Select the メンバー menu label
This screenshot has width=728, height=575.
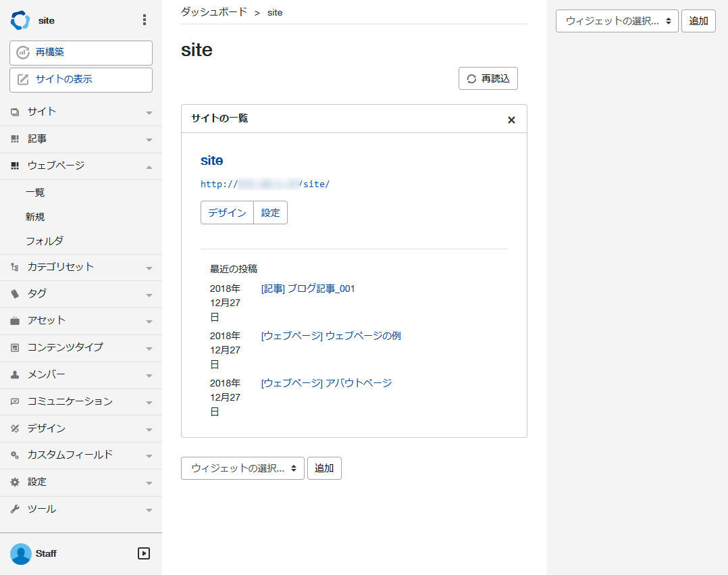coord(47,374)
